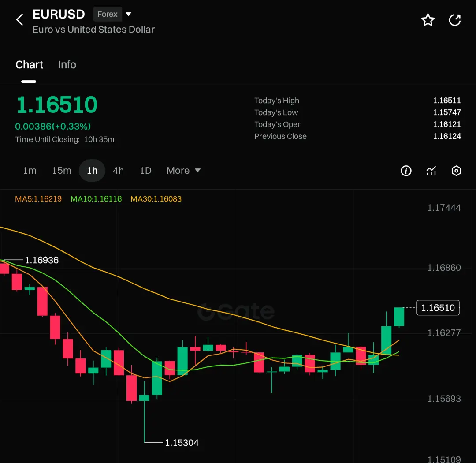Tap the 1.15693 price axis label
The width and height of the screenshot is (476, 463).
[x=444, y=399]
